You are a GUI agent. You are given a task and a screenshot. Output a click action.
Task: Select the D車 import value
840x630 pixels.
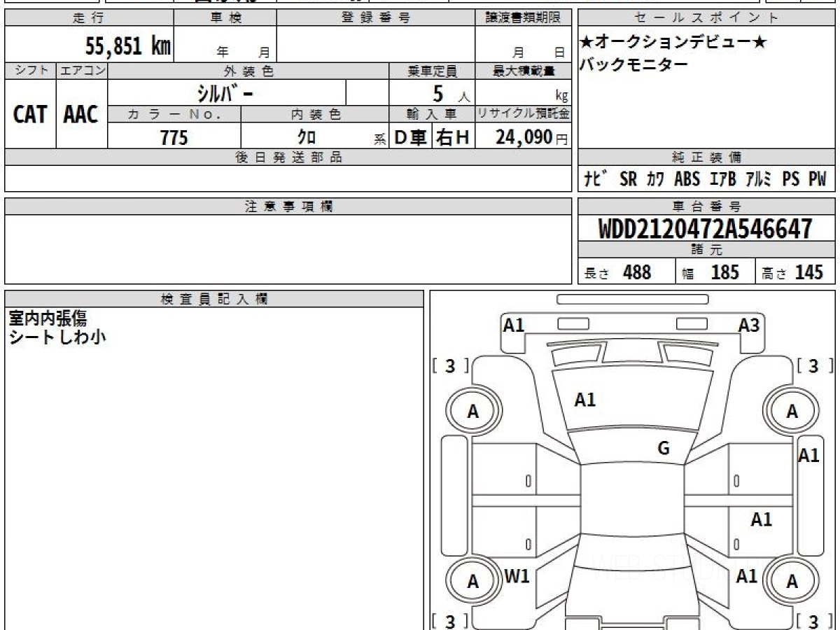click(x=411, y=137)
